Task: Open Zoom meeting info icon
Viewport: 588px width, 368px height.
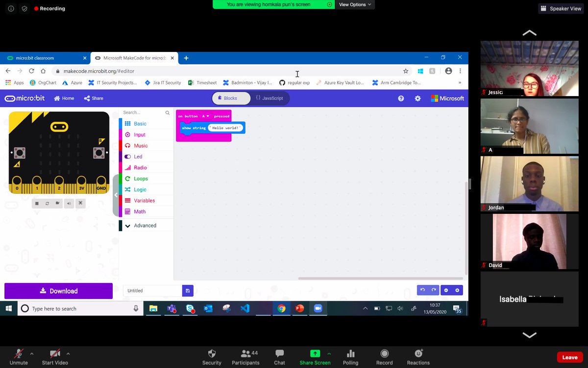Action: point(11,8)
